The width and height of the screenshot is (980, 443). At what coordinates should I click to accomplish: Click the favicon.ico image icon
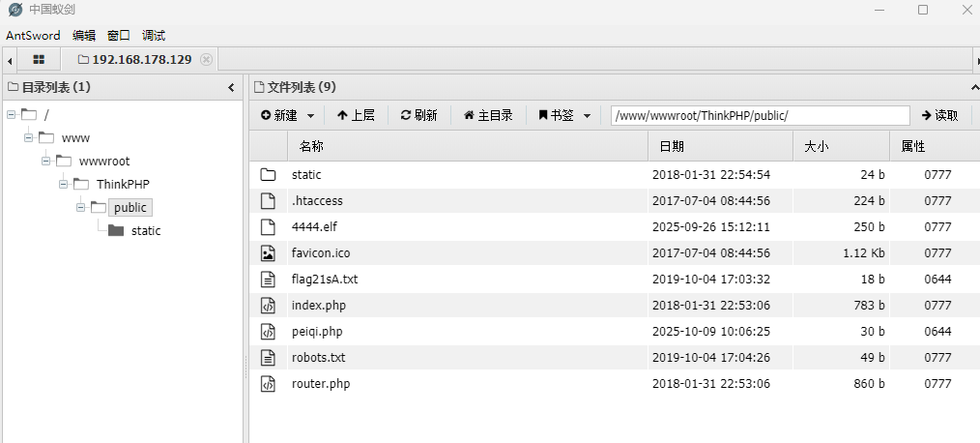click(x=268, y=252)
